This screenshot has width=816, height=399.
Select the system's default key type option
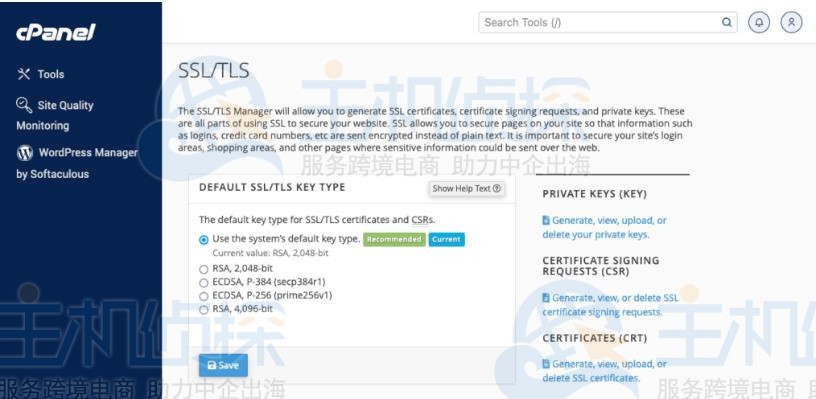[203, 240]
